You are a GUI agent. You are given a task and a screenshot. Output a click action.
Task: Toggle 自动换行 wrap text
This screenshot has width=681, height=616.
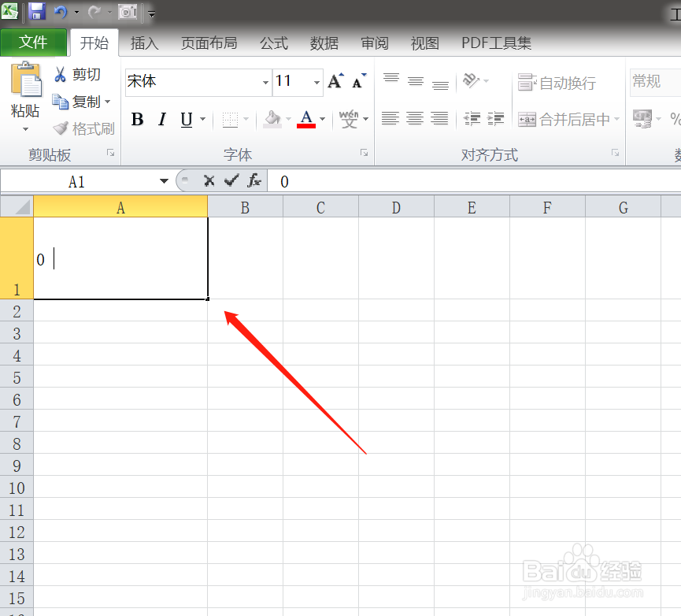(x=557, y=83)
